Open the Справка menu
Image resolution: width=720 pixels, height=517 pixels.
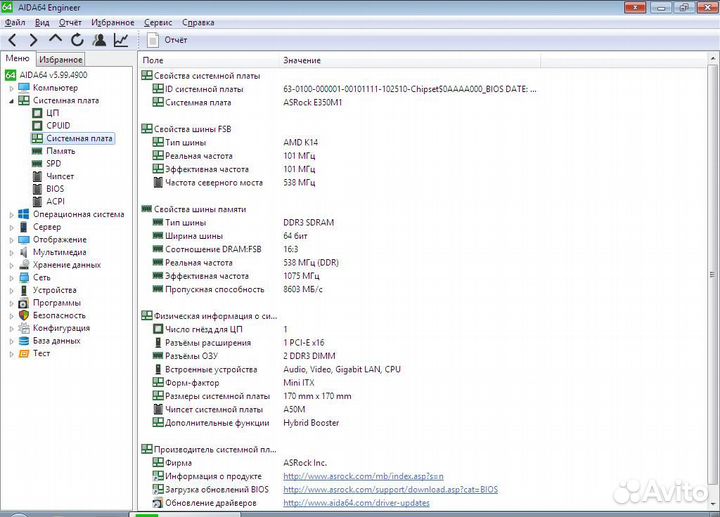tap(198, 22)
